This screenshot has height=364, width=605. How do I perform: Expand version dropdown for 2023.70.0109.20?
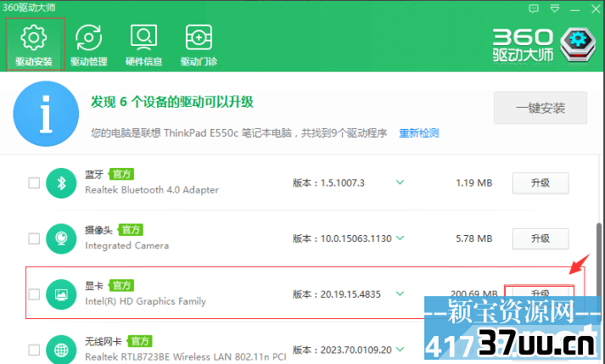[401, 350]
